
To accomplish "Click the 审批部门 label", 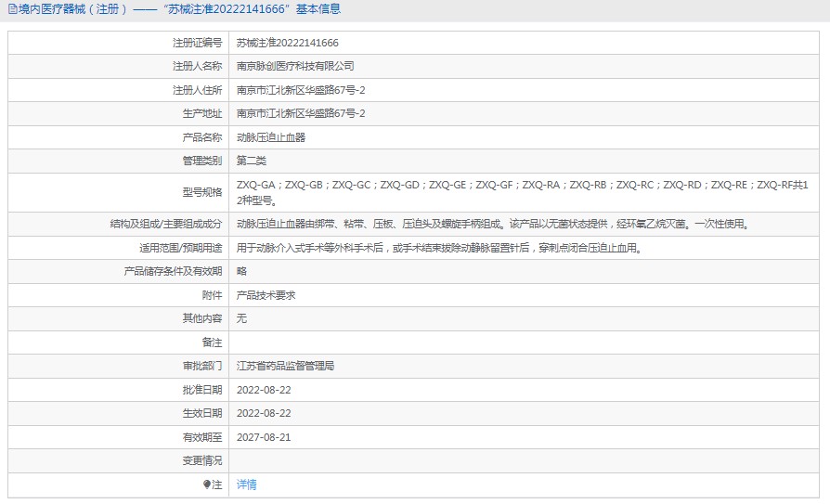I will coord(202,366).
